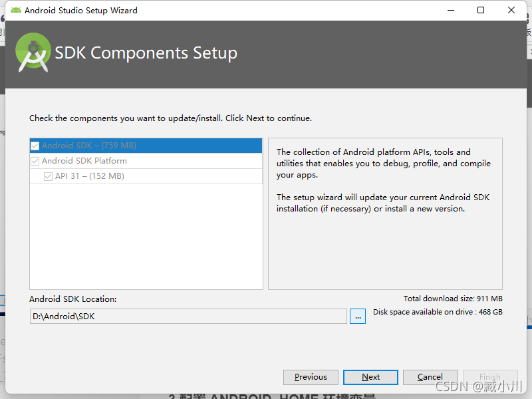Click the SDK Components Setup heading
Image resolution: width=532 pixels, height=399 pixels.
(146, 53)
